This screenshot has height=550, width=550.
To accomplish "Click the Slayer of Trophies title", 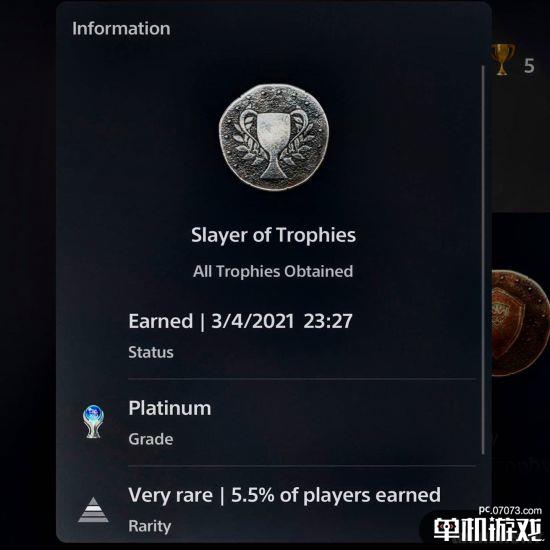I will (274, 235).
